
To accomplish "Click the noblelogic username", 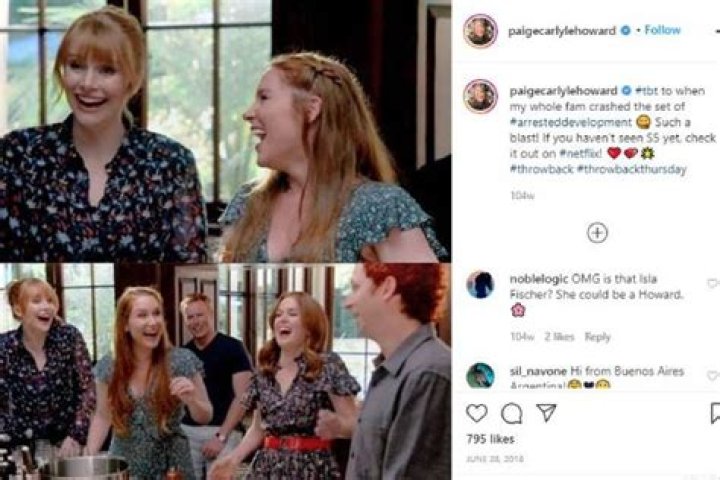I will pyautogui.click(x=539, y=279).
